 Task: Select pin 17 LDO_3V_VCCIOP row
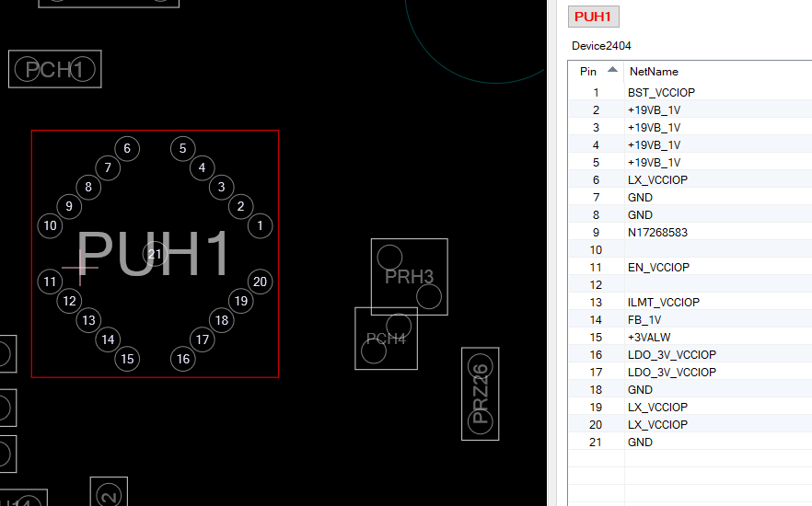click(x=690, y=372)
